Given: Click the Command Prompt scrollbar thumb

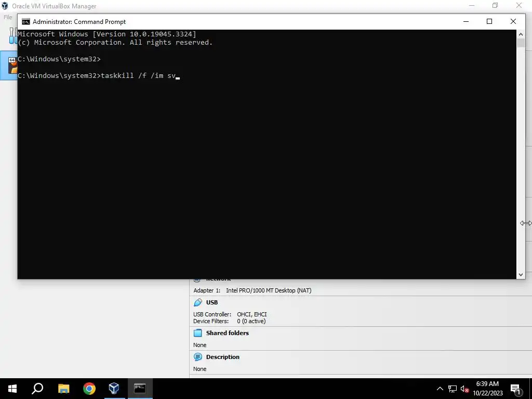Looking at the screenshot, I should coord(521,43).
